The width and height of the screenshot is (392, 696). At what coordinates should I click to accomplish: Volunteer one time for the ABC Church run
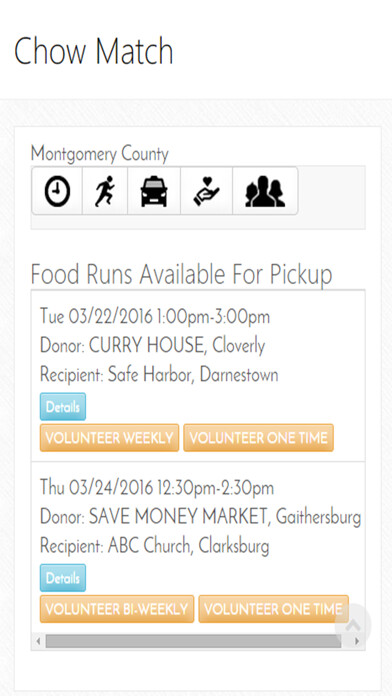tap(273, 609)
